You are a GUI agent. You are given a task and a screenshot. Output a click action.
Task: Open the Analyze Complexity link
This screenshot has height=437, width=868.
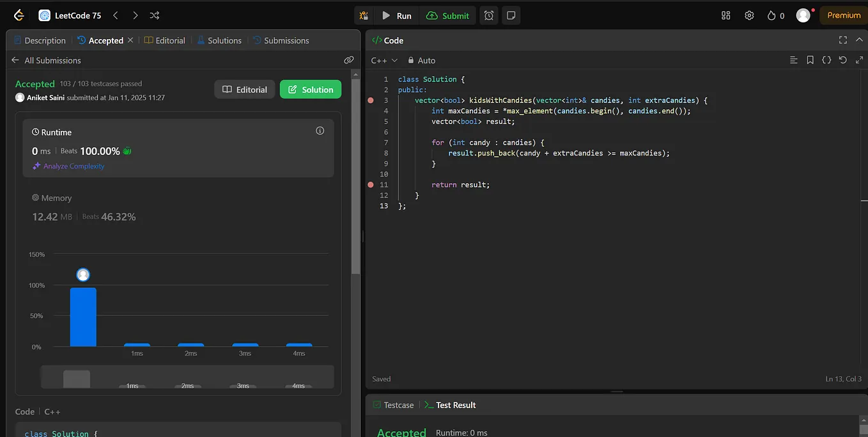(x=68, y=166)
